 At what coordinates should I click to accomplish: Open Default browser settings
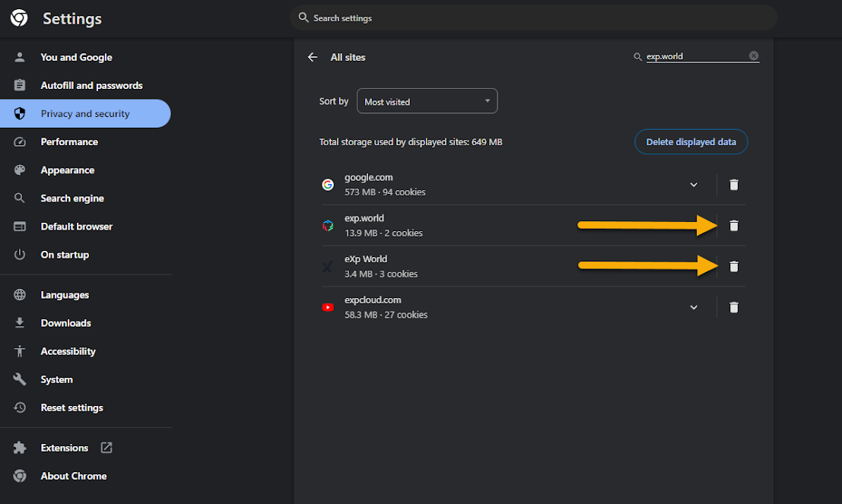click(77, 227)
